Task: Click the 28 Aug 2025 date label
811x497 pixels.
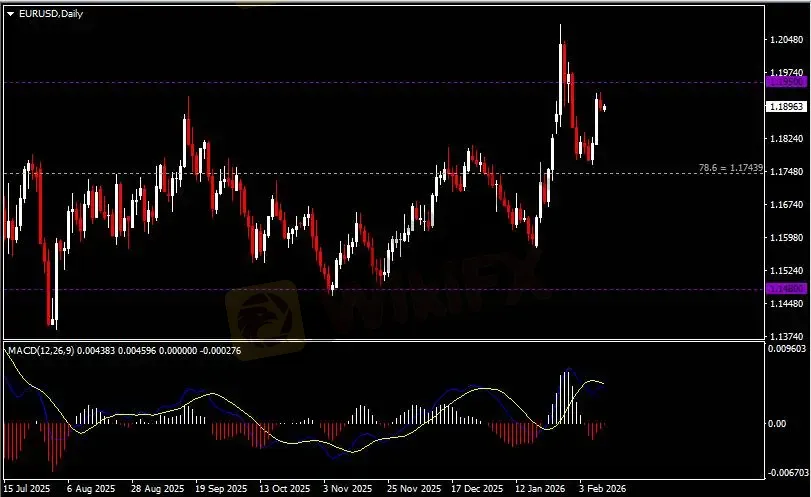Action: pos(157,489)
